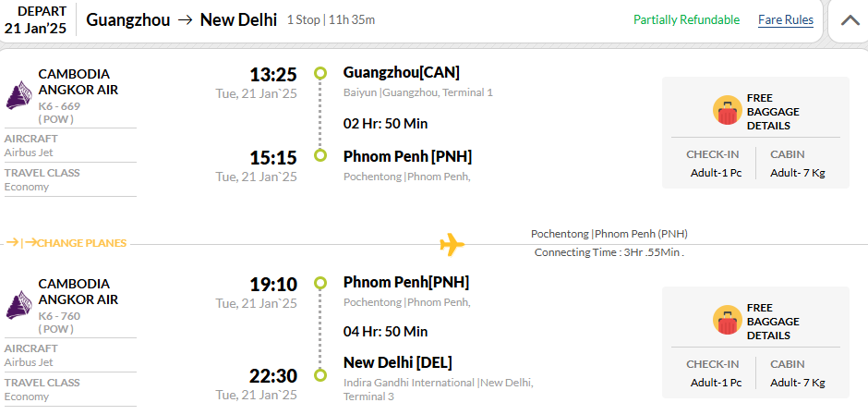The height and width of the screenshot is (415, 868).
Task: Click the Guangzhou departure circle marker
Action: click(320, 73)
